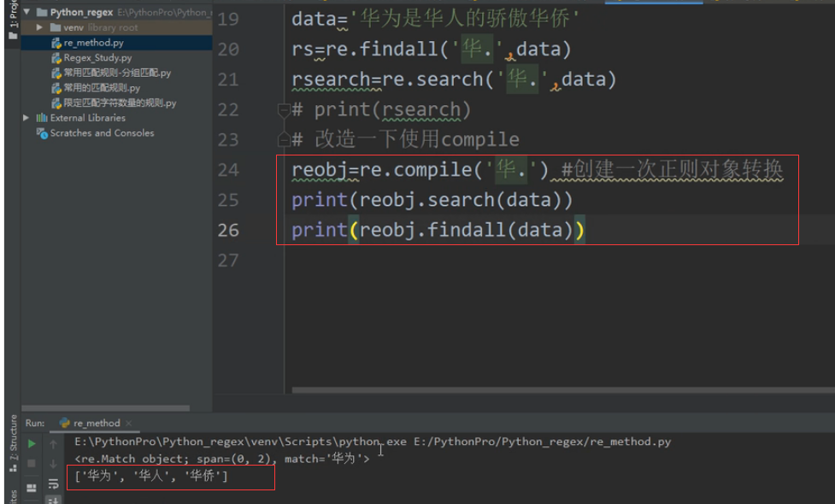Open 常用匹配规则-分组匹配.py file
Screen dimensions: 835x504
click(116, 73)
